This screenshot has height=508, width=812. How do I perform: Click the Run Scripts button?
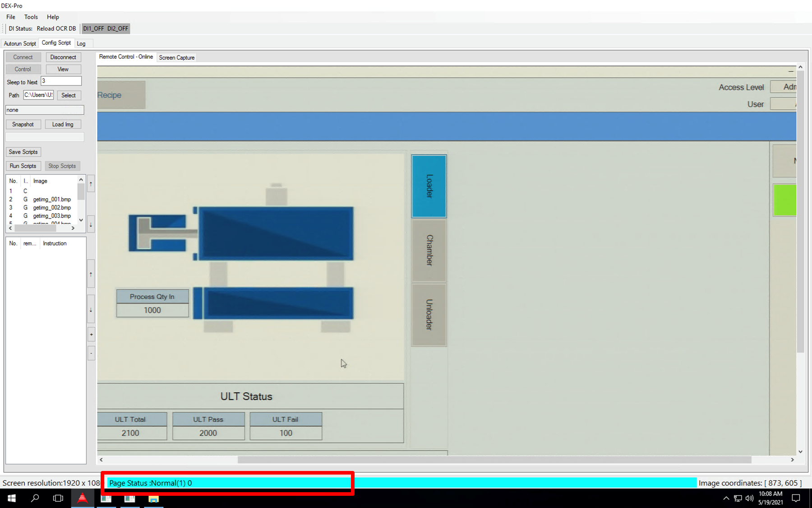[x=23, y=166]
